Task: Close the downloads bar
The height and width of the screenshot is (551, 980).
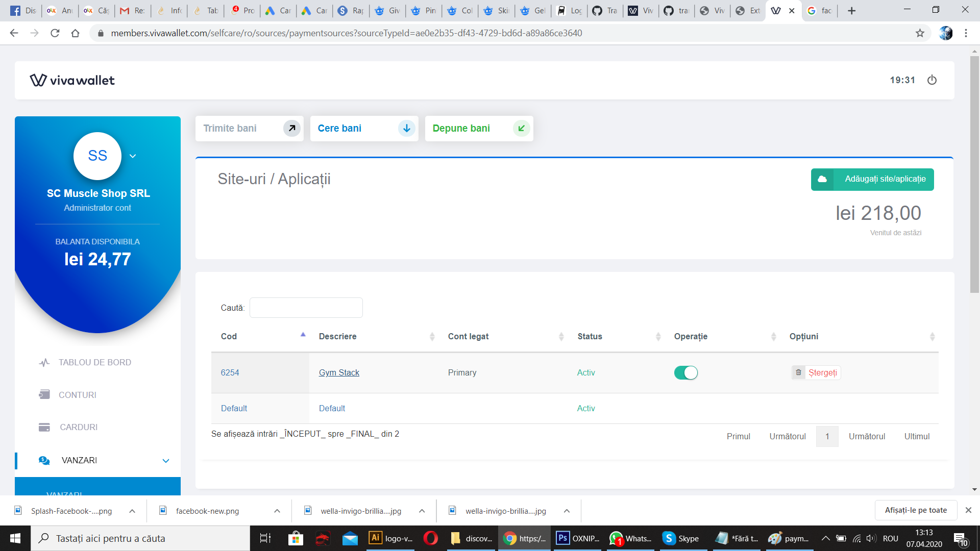Action: (968, 510)
